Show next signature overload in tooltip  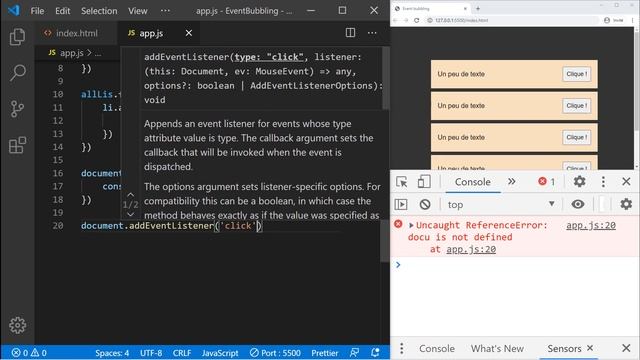click(x=131, y=214)
